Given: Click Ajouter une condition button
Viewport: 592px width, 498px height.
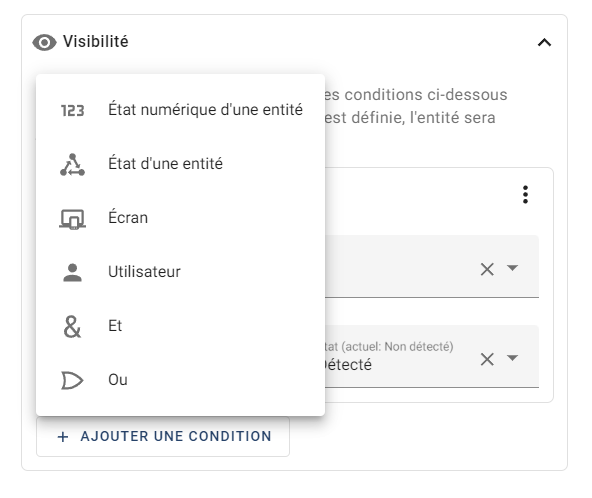Looking at the screenshot, I should (x=163, y=436).
